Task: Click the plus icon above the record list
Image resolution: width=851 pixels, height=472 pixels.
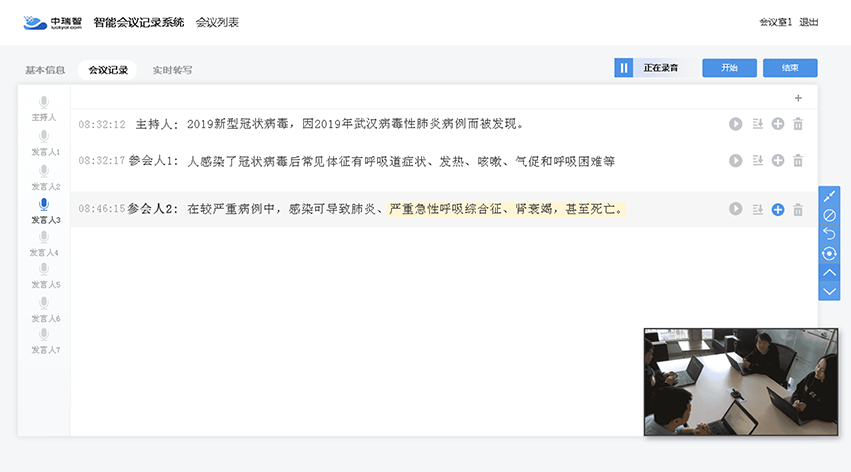Action: pos(797,98)
